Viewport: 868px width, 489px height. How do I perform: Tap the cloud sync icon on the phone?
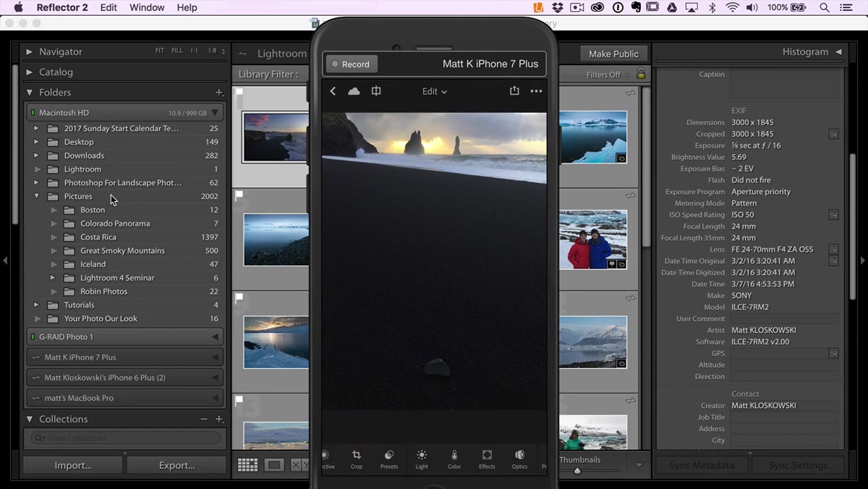354,91
